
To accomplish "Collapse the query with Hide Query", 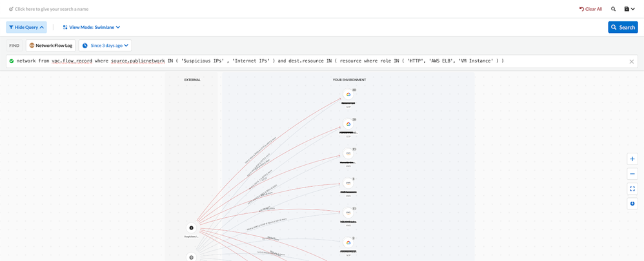I will click(26, 27).
